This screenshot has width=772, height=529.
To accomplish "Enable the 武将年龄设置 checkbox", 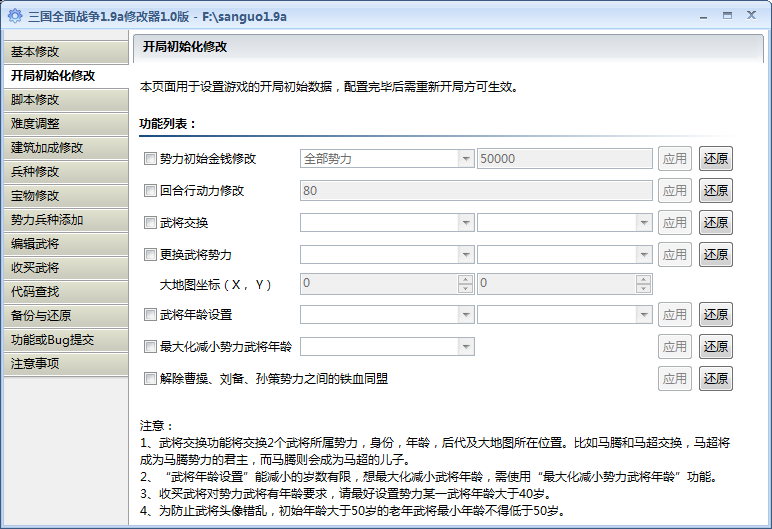I will [150, 315].
